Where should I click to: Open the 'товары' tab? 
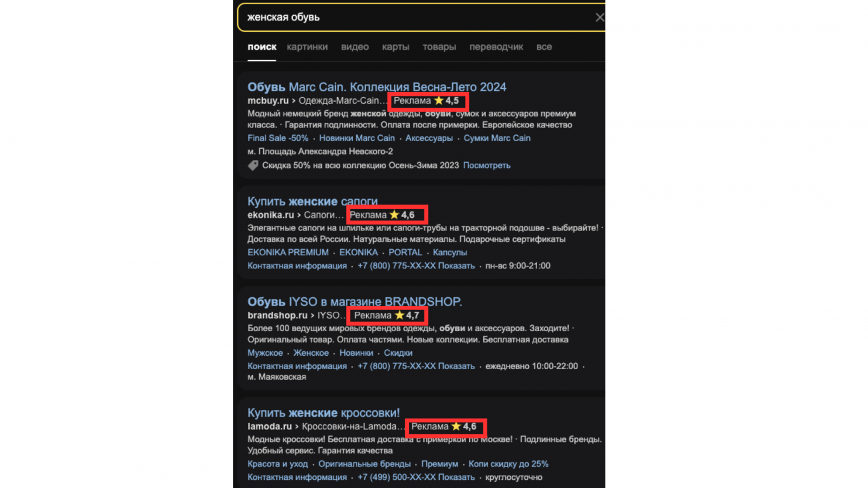click(439, 47)
